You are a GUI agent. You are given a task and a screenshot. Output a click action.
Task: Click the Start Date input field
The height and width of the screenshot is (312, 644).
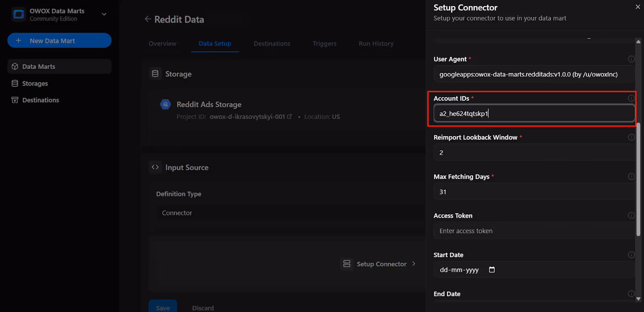(x=534, y=270)
